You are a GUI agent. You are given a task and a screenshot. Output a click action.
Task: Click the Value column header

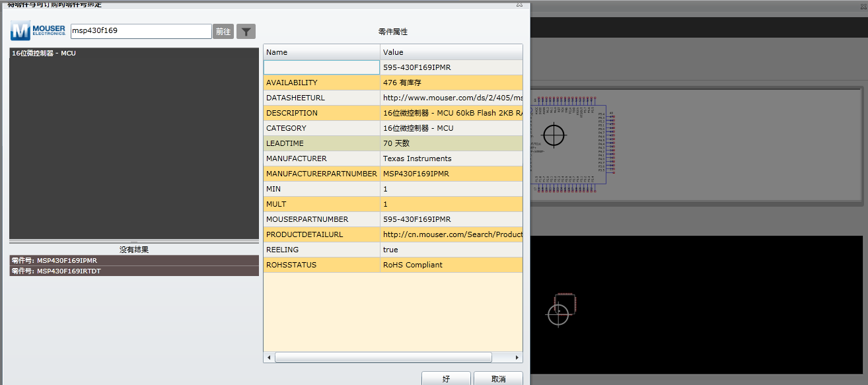(x=451, y=52)
